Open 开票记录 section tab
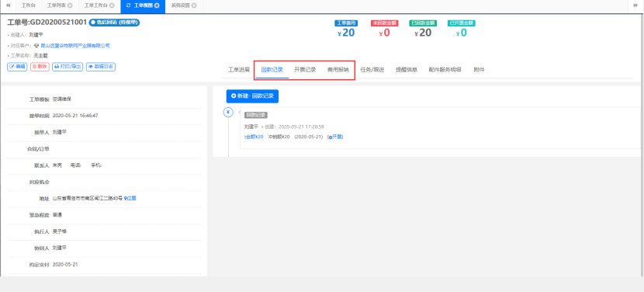644x292 pixels. pyautogui.click(x=305, y=70)
